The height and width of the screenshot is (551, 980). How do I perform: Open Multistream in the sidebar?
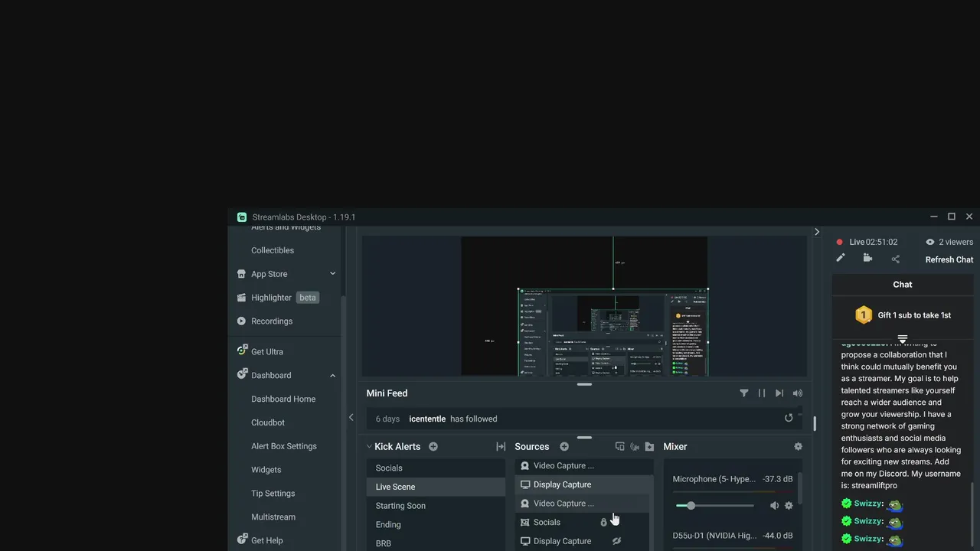[x=273, y=517]
